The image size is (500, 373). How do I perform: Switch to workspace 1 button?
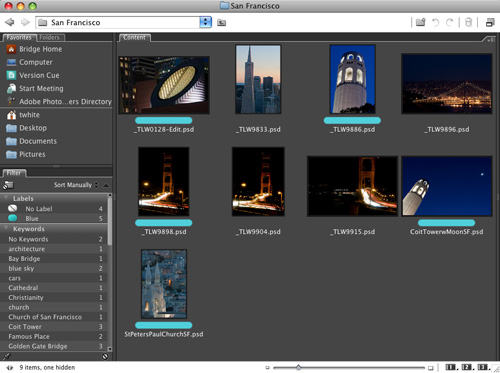451,367
